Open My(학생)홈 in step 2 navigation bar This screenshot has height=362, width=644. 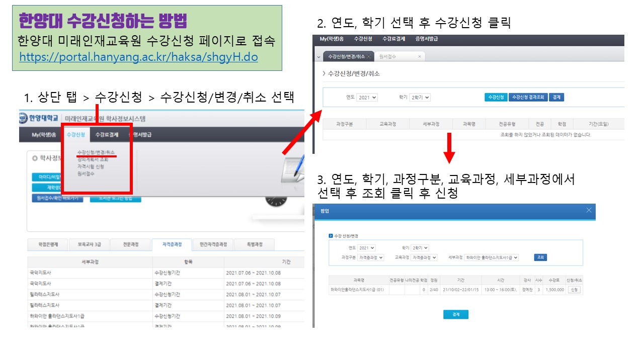tap(332, 39)
